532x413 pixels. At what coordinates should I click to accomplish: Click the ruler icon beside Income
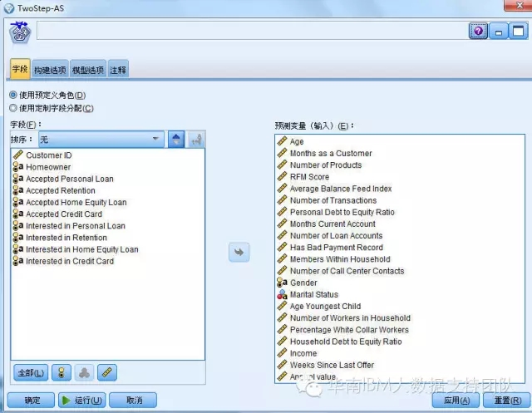click(283, 353)
